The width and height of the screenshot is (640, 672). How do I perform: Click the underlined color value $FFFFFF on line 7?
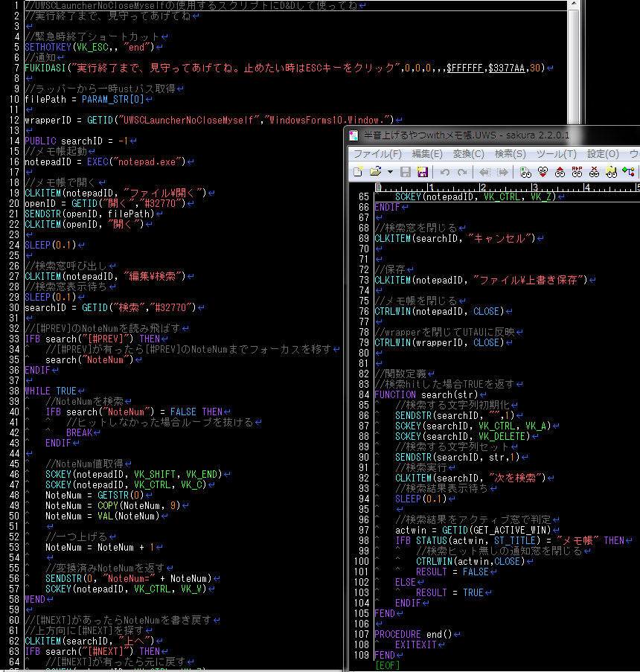click(464, 68)
